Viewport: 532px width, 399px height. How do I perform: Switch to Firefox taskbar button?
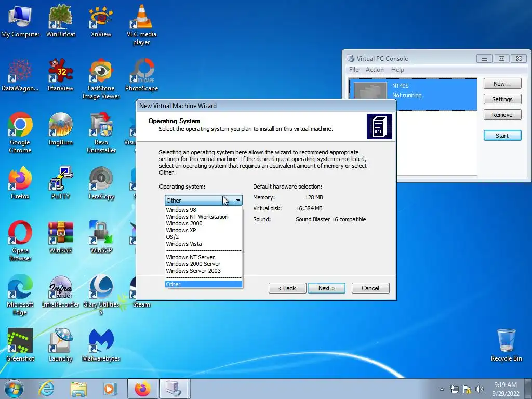point(142,389)
